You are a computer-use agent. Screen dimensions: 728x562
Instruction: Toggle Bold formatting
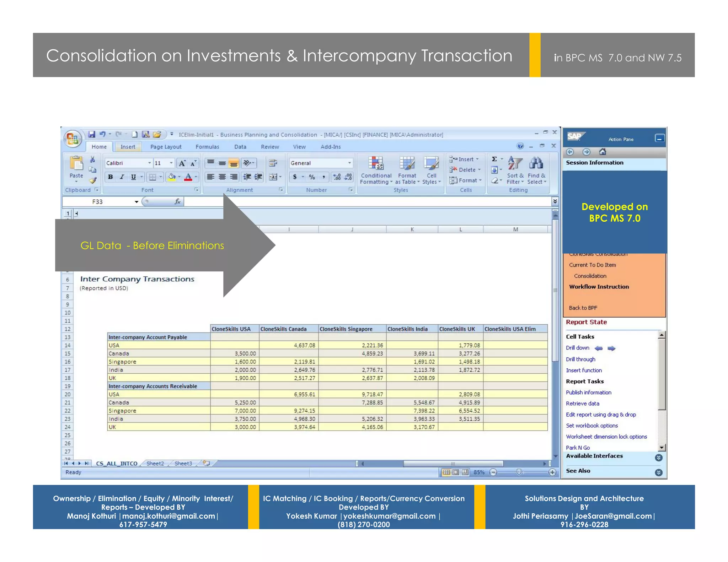click(111, 177)
